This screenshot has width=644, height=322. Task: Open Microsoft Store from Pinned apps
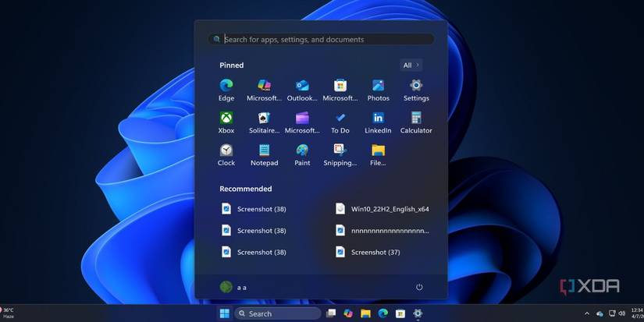coord(340,90)
